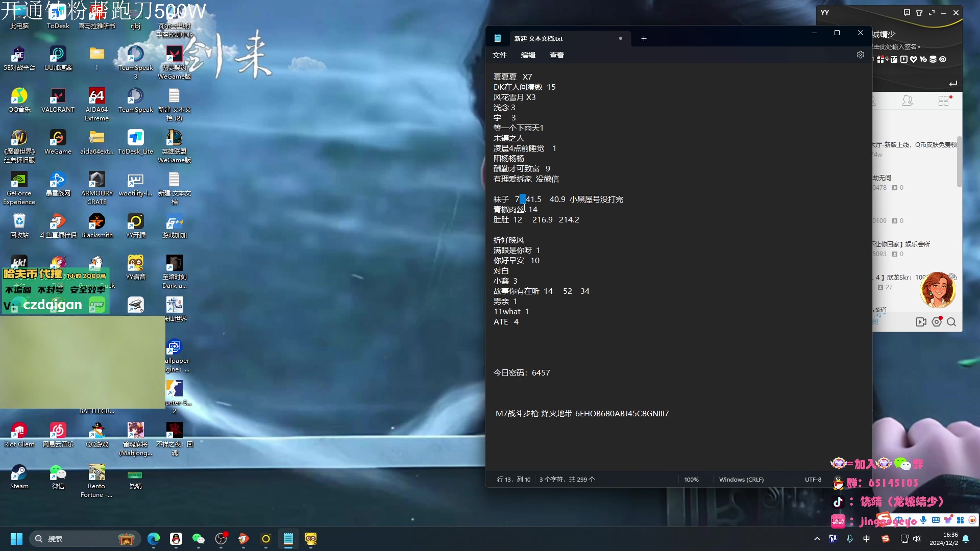Click 查看 menu in Notepad
The height and width of the screenshot is (551, 980).
click(x=557, y=55)
